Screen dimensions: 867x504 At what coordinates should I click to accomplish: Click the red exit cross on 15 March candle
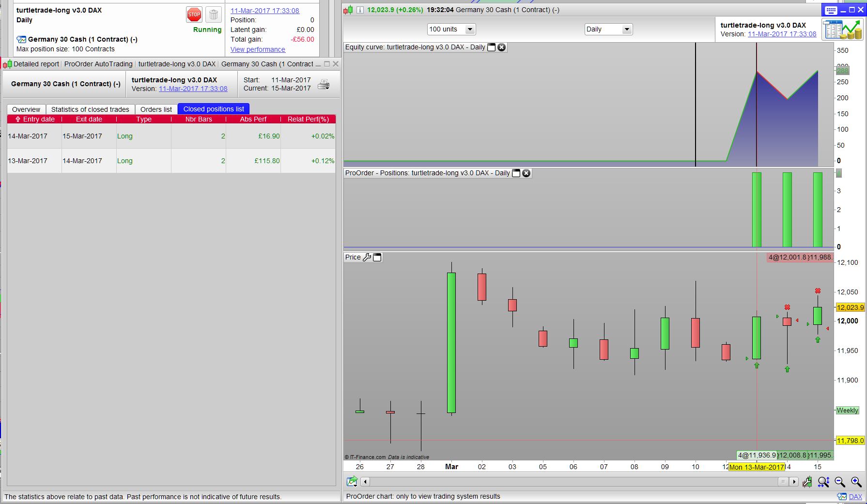click(x=818, y=291)
